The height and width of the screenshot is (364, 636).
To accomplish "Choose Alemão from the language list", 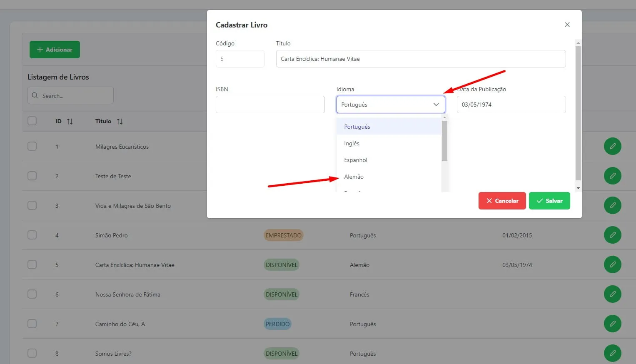I will (354, 177).
